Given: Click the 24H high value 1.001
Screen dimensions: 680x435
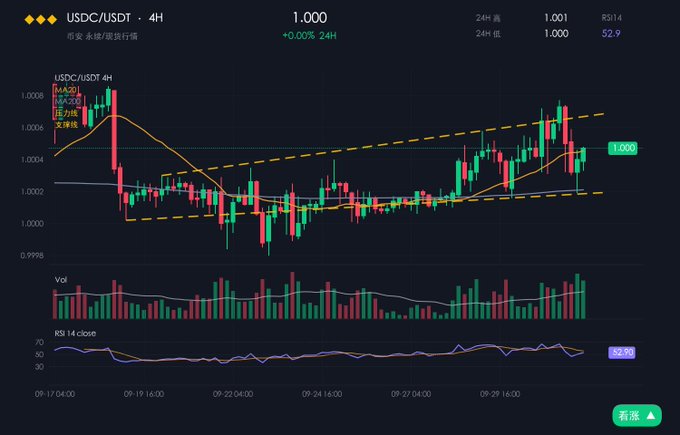Looking at the screenshot, I should pos(556,18).
